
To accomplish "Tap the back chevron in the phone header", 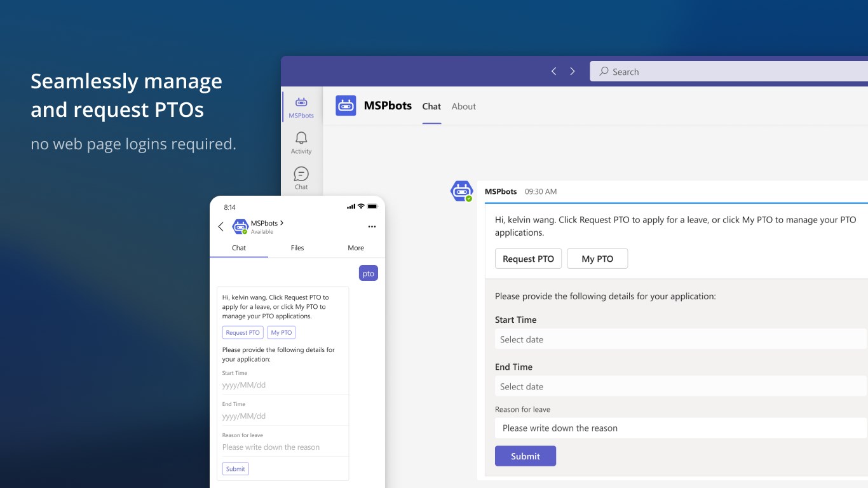I will pyautogui.click(x=221, y=226).
